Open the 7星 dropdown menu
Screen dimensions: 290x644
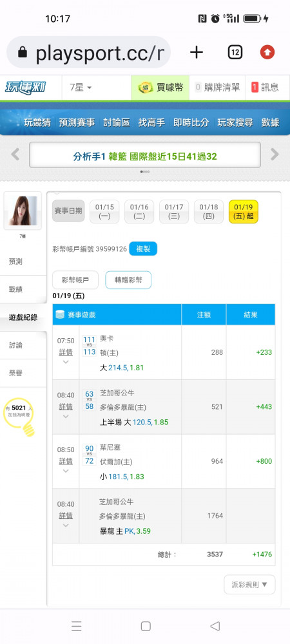coord(81,87)
